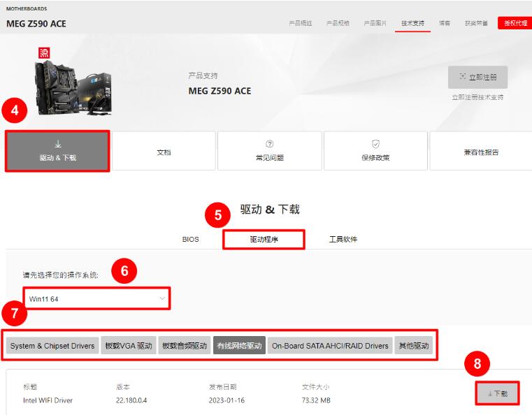This screenshot has width=532, height=415.
Task: Switch to the BIOS tab
Action: coord(190,239)
